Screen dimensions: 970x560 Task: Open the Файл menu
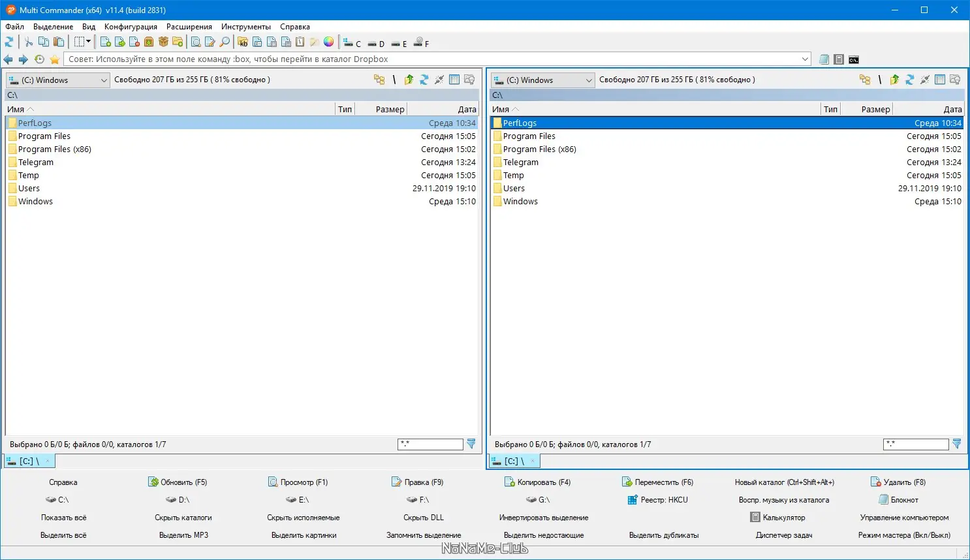[14, 27]
